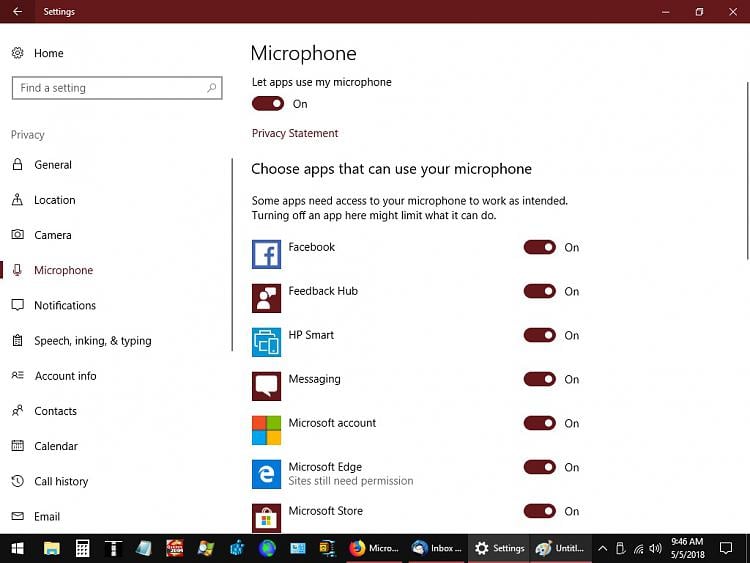Switch to Untitled Paint taskbar window
Image resolution: width=750 pixels, height=563 pixels.
(560, 548)
